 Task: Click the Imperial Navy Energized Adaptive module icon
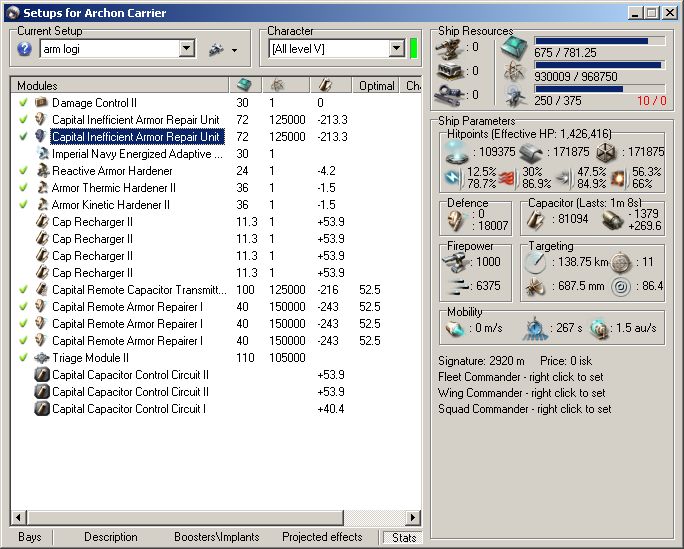43,153
